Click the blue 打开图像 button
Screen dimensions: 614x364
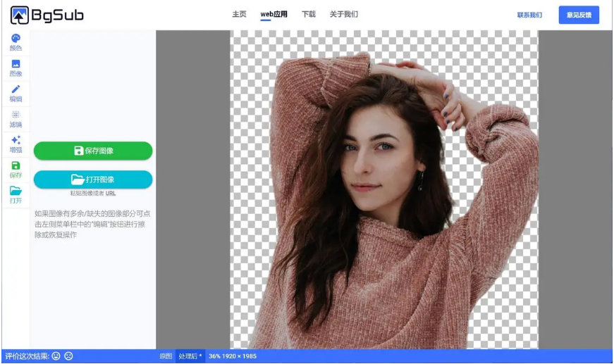93,180
